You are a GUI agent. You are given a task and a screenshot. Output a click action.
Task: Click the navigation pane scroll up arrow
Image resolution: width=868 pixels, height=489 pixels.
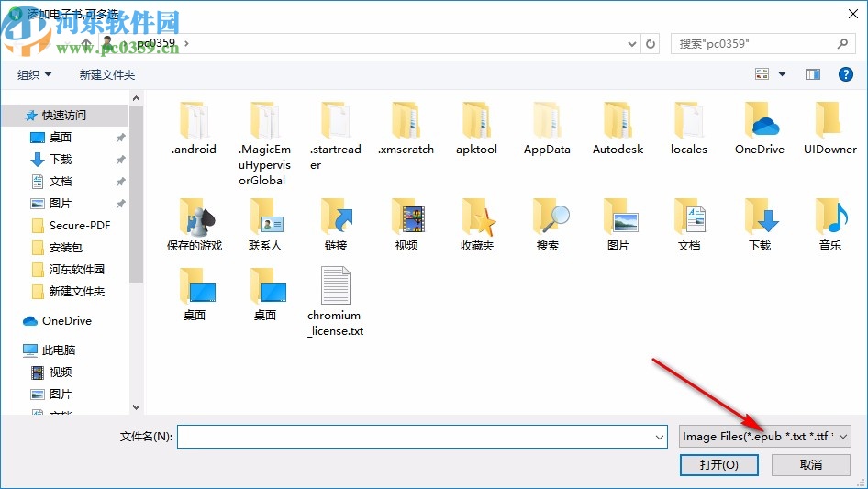click(x=136, y=98)
